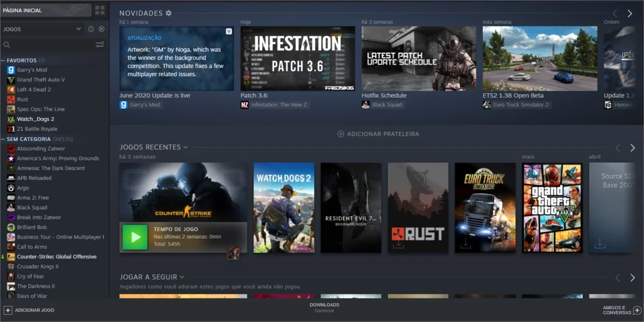
Task: Select Business Tour - Online Multiplayer
Action: pyautogui.click(x=61, y=237)
